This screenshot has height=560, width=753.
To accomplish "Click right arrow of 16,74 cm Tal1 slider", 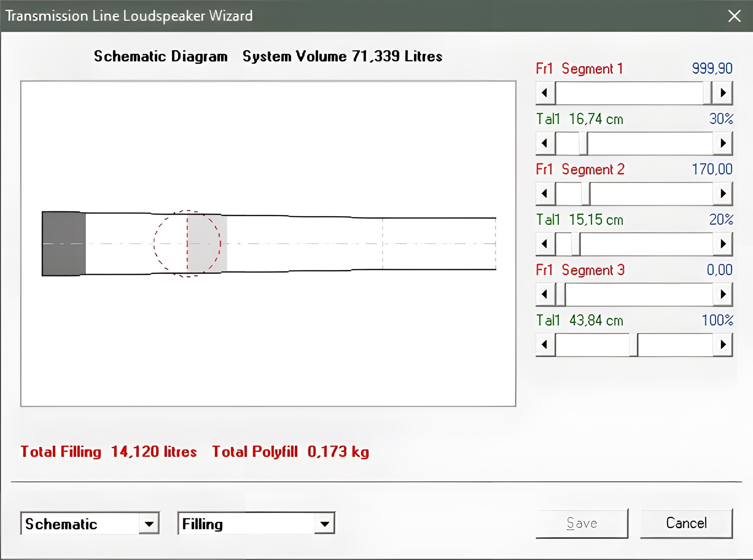I will [x=723, y=143].
